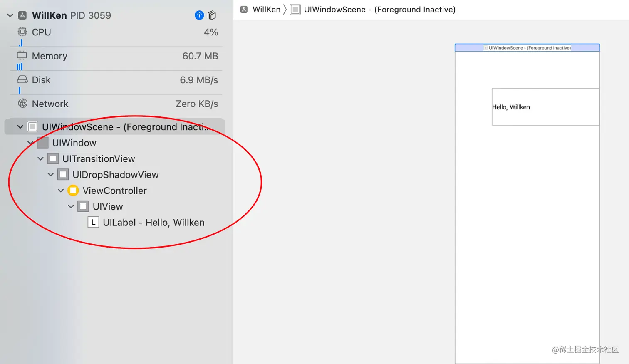Screen dimensions: 629x364
Task: Click the WillKen app icon in debug navigator
Action: [x=22, y=15]
